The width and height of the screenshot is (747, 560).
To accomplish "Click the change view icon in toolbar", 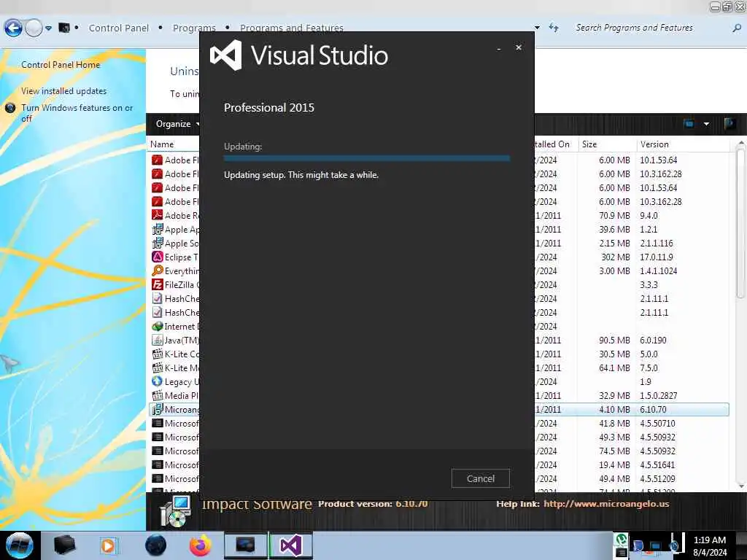I will 689,124.
